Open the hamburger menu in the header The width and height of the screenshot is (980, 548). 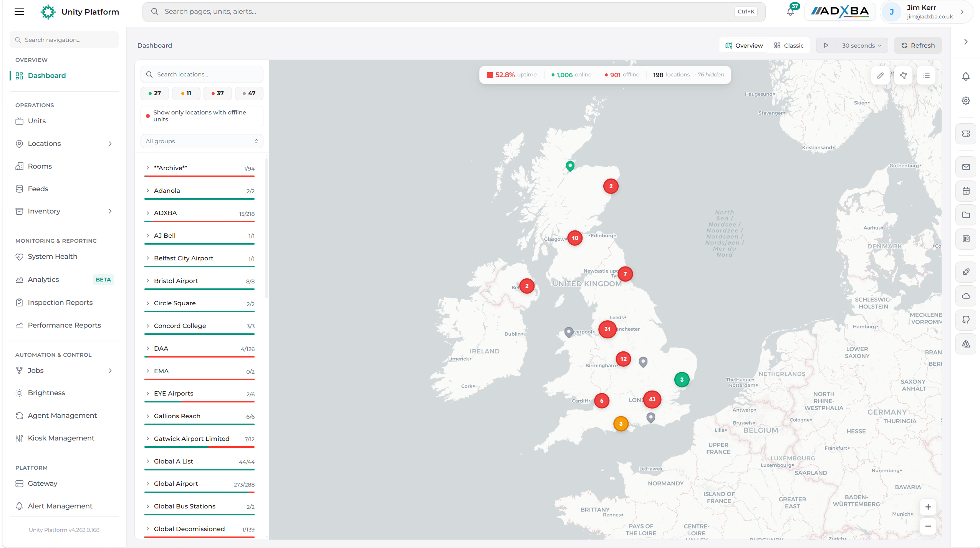coord(19,12)
